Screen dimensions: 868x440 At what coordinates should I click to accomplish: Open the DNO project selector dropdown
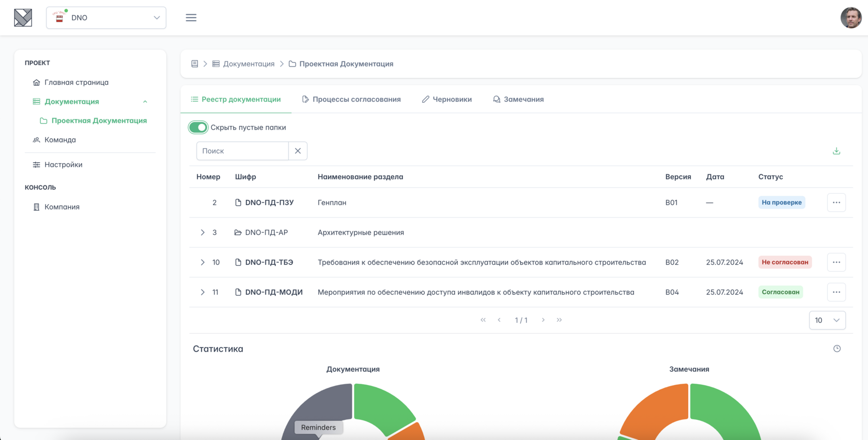[106, 18]
